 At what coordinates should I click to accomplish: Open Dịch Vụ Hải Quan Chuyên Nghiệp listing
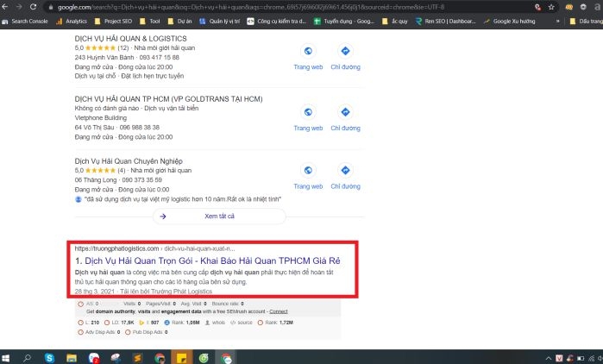(x=129, y=161)
